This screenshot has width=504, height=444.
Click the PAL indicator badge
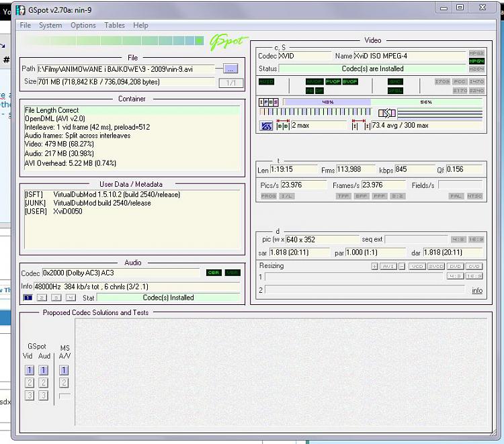tap(456, 196)
